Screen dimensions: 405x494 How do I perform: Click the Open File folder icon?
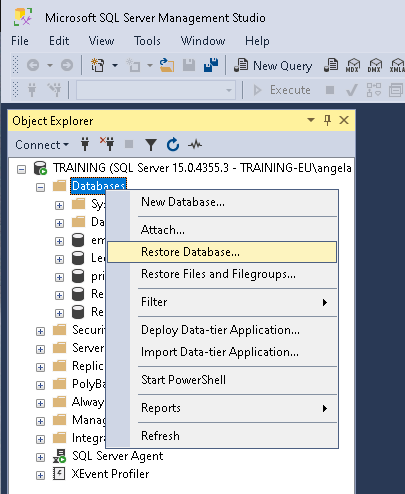click(167, 65)
